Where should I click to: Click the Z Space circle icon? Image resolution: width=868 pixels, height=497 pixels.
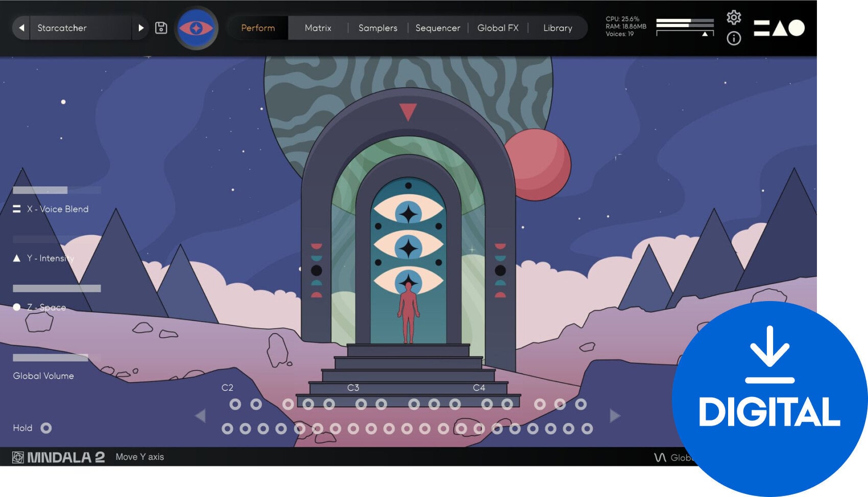[17, 307]
